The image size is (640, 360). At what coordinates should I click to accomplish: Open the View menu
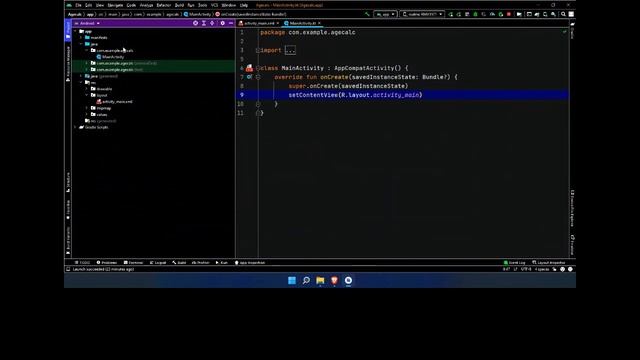(x=100, y=5)
